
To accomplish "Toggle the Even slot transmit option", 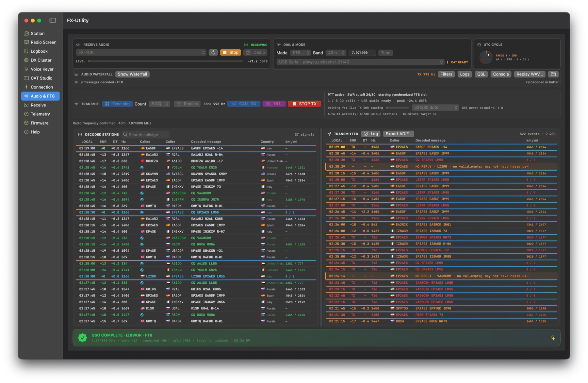I will point(118,104).
